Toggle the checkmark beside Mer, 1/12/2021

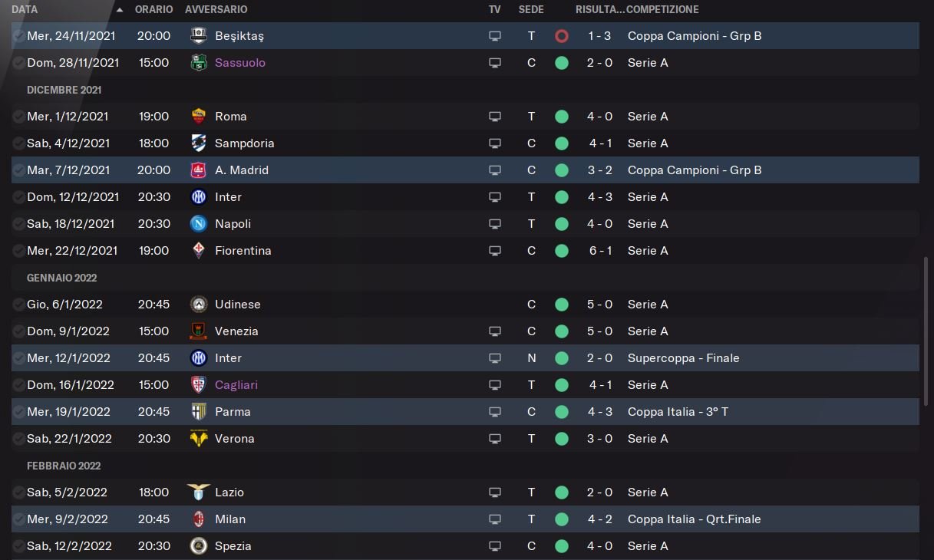18,117
